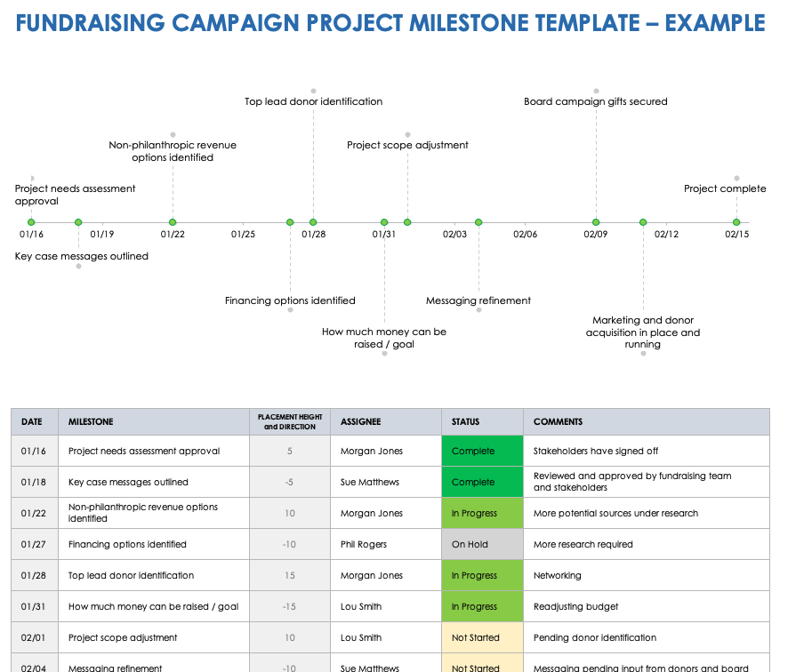Select the gray 'On Hold' status cell
Screen dimensions: 788x672
tap(482, 544)
